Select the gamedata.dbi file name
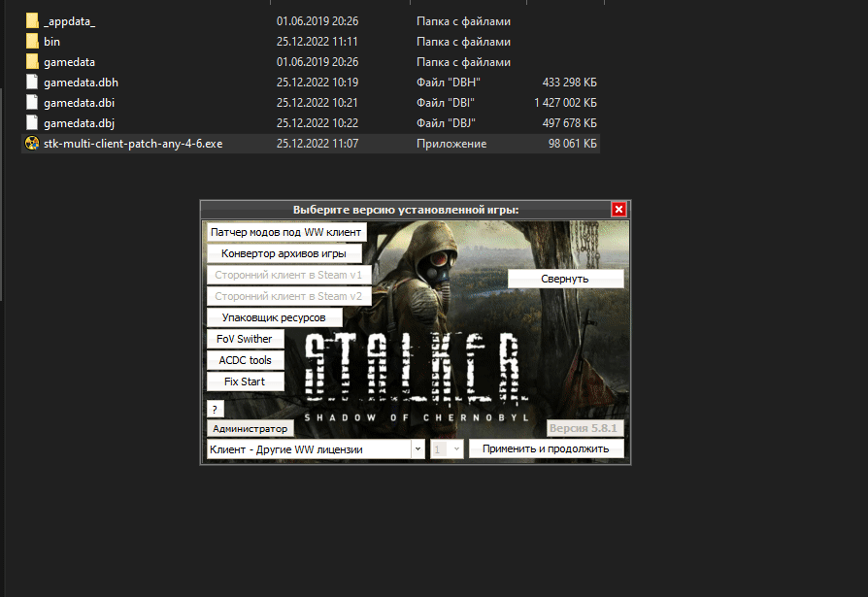The height and width of the screenshot is (597, 868). tap(80, 103)
